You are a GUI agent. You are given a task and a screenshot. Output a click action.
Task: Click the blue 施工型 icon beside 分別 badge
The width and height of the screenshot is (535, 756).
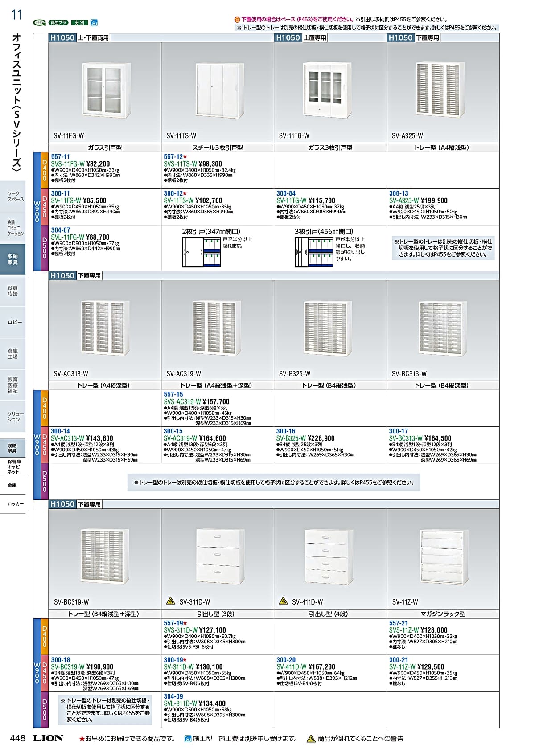point(94,23)
